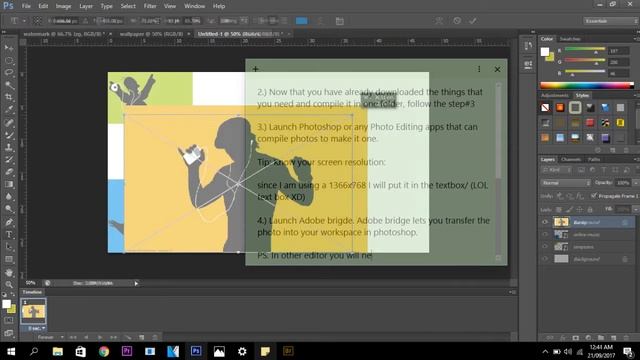Image resolution: width=640 pixels, height=360 pixels.
Task: Switch to the Swatches tab
Action: [x=570, y=39]
